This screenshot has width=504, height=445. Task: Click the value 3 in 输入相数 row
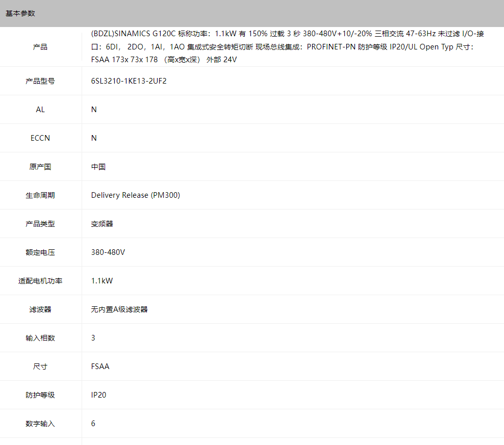click(93, 338)
